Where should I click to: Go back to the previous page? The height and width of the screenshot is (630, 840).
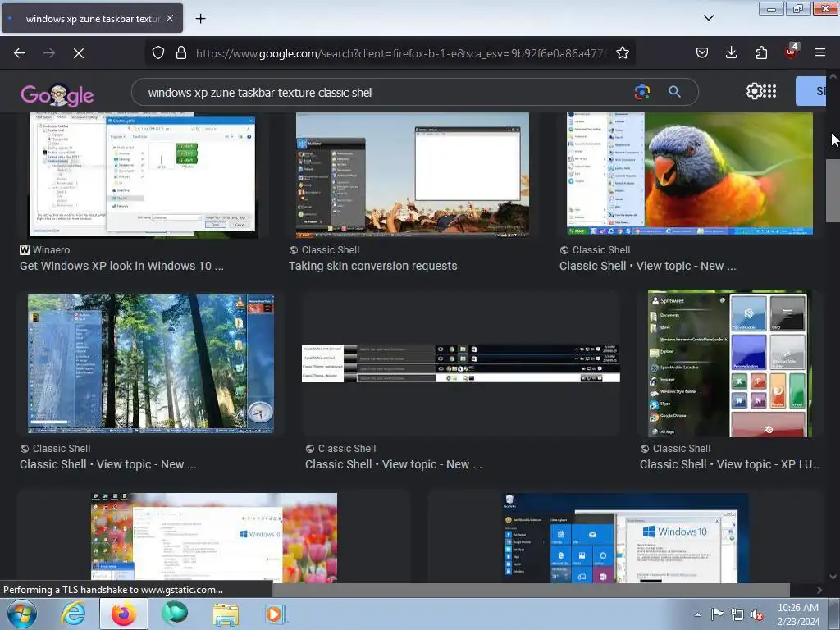point(20,53)
